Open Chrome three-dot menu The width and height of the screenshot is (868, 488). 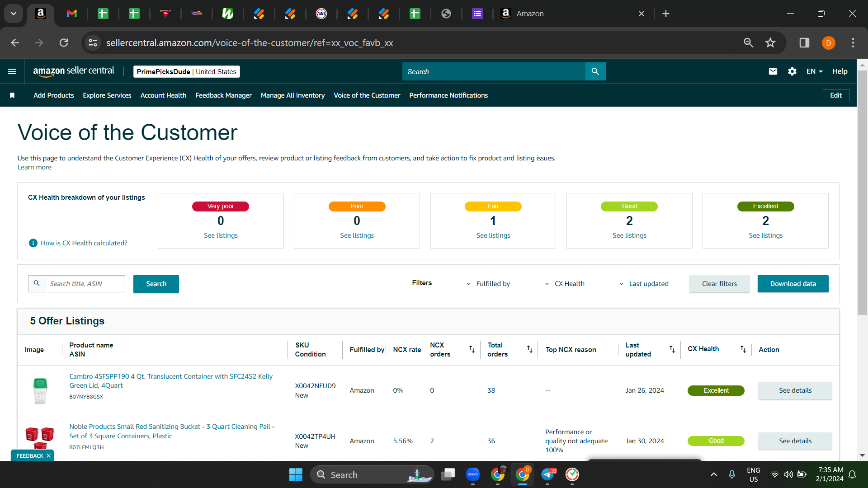point(853,43)
